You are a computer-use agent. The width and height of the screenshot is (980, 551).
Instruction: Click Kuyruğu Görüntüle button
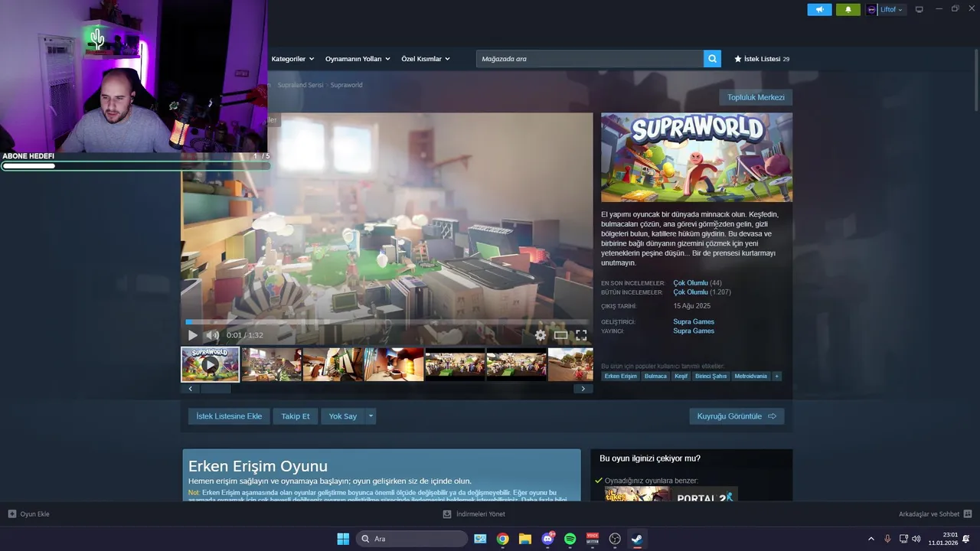pyautogui.click(x=737, y=416)
